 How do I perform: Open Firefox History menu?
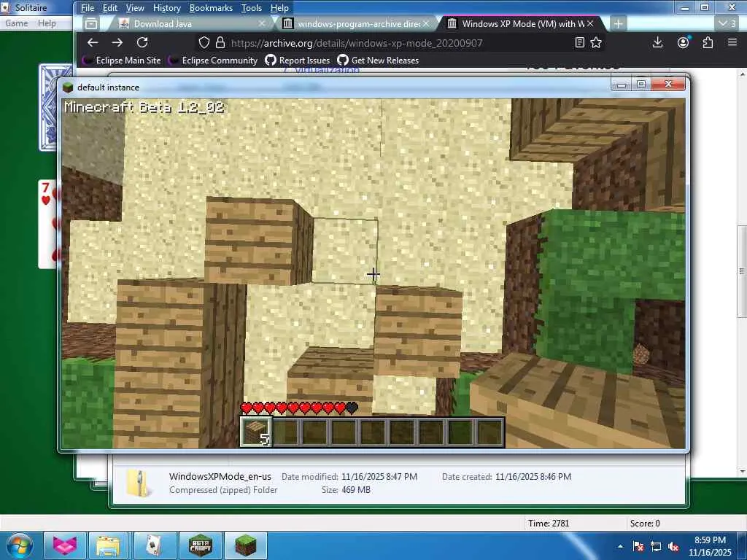pyautogui.click(x=167, y=8)
